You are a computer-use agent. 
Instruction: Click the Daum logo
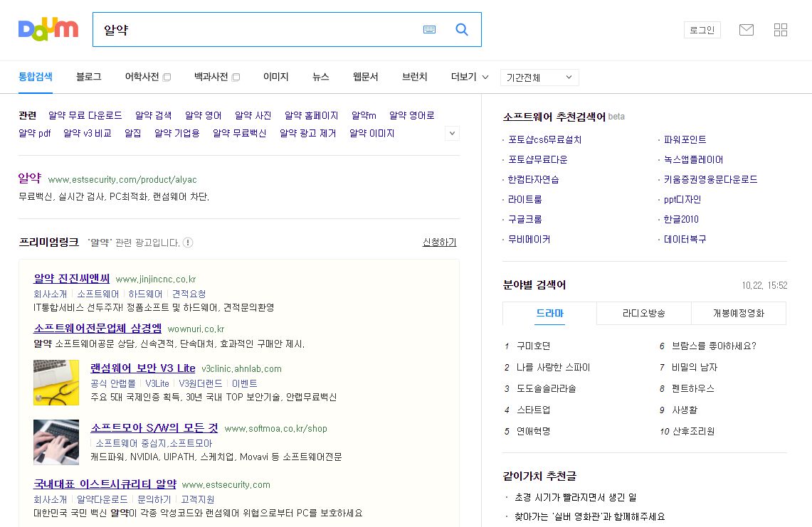pos(48,29)
